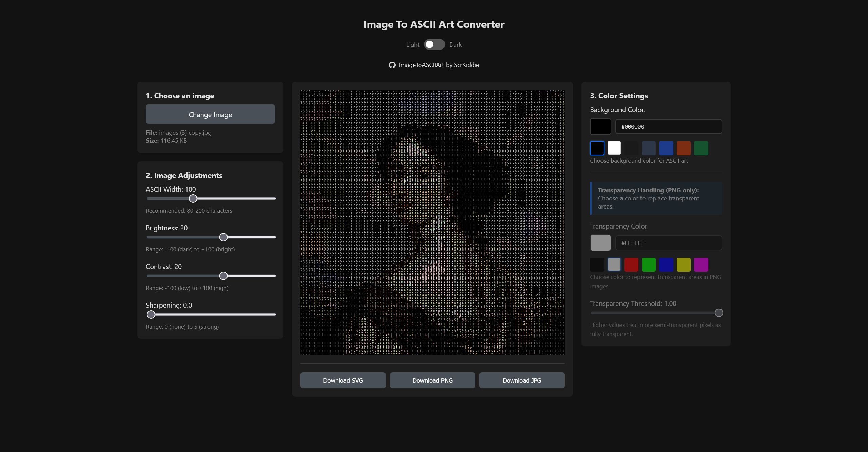The height and width of the screenshot is (452, 868).
Task: Click the #FFFFFF transparency hex input field
Action: click(x=668, y=243)
